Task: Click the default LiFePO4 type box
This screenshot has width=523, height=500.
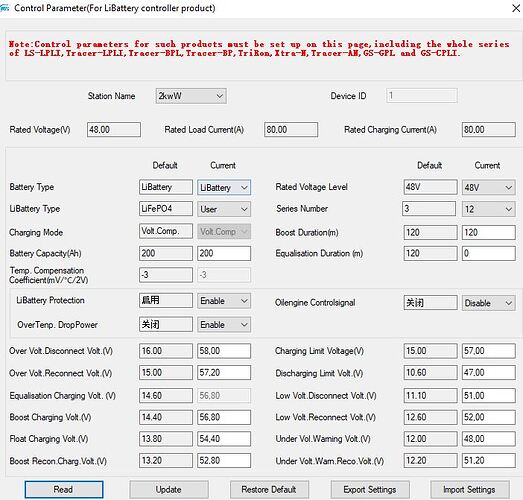Action: click(166, 208)
